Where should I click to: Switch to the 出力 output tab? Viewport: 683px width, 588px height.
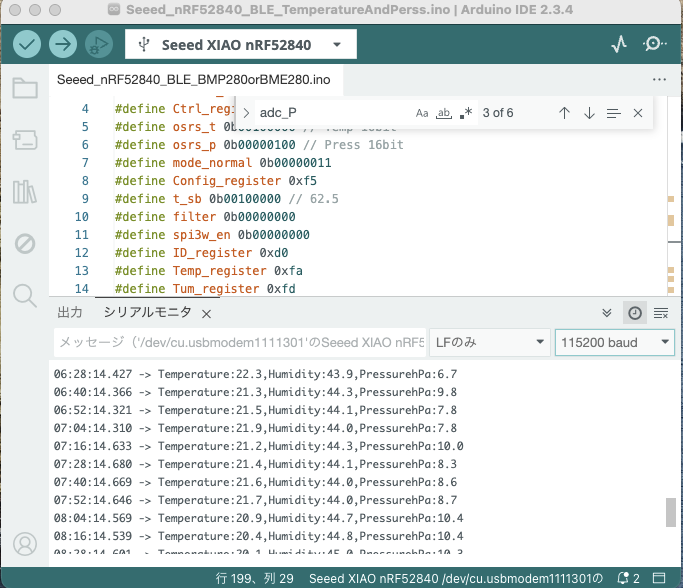(70, 312)
